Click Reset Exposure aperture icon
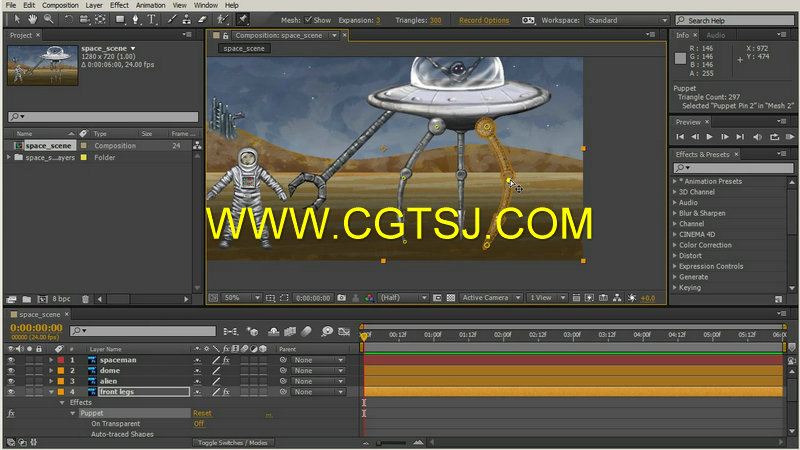Viewport: 800px width, 450px height. [x=632, y=298]
